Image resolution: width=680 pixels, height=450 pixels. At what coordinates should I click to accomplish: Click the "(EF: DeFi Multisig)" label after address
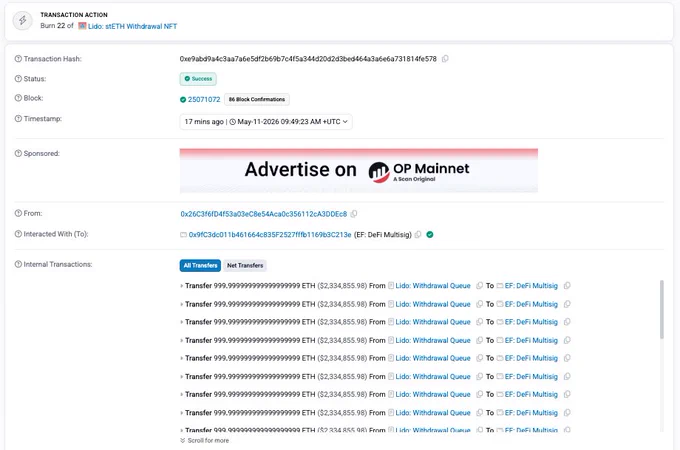382,235
